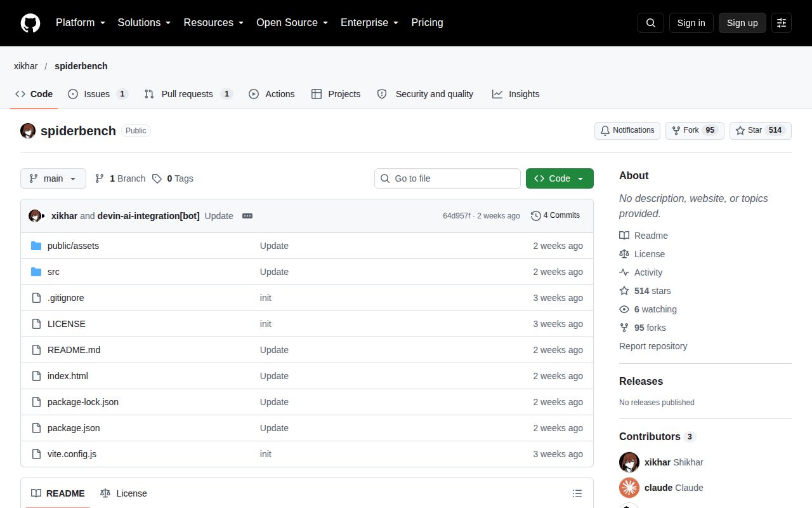The width and height of the screenshot is (812, 508).
Task: Click xikhar contributor avatar in sidebar
Action: [x=629, y=462]
